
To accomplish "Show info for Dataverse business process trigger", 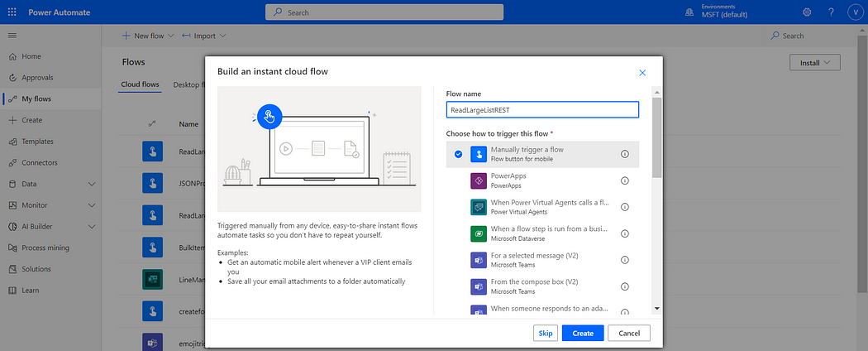I will coord(625,233).
